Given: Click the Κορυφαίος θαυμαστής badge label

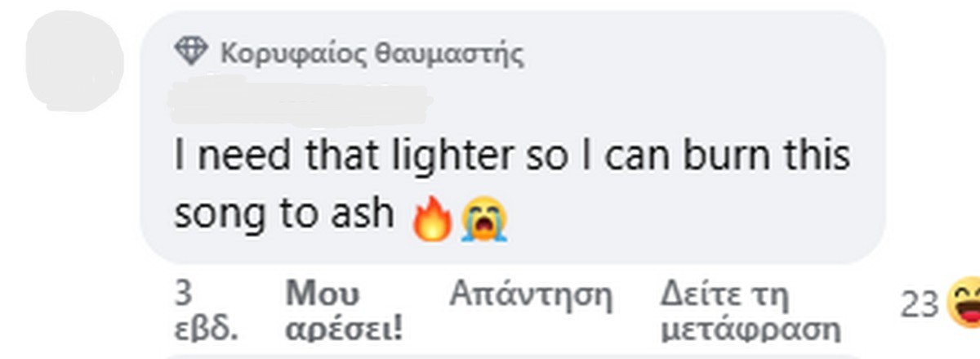Looking at the screenshot, I should [372, 54].
